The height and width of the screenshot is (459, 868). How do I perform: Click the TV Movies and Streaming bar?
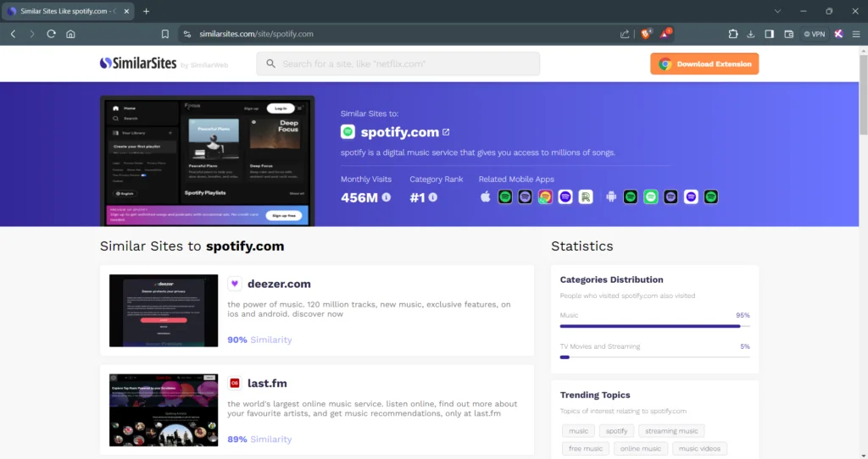(x=655, y=357)
